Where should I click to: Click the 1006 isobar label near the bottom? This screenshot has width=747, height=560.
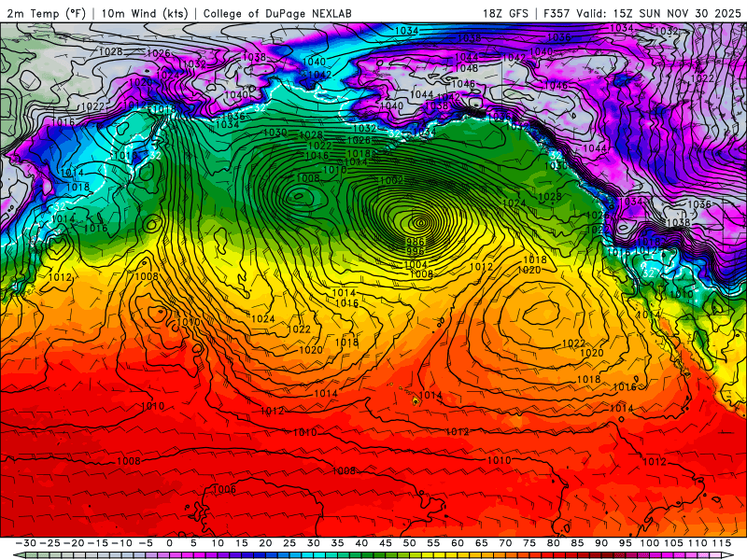coord(224,489)
